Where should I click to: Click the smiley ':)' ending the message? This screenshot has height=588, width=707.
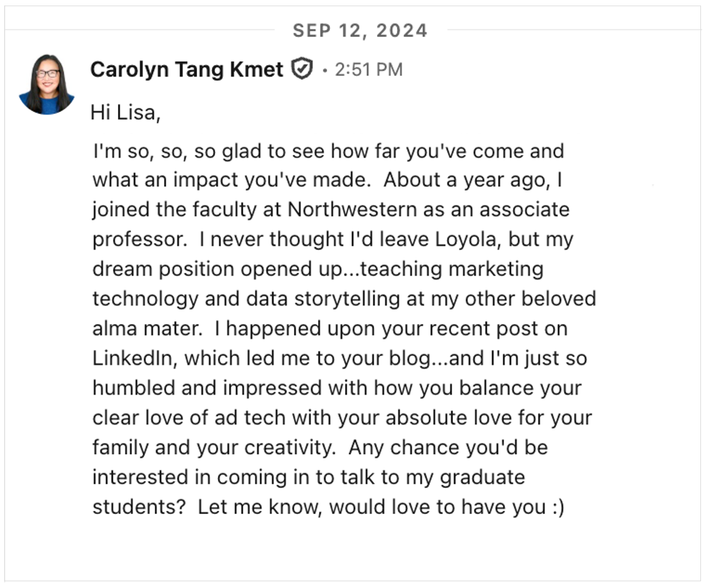point(558,507)
